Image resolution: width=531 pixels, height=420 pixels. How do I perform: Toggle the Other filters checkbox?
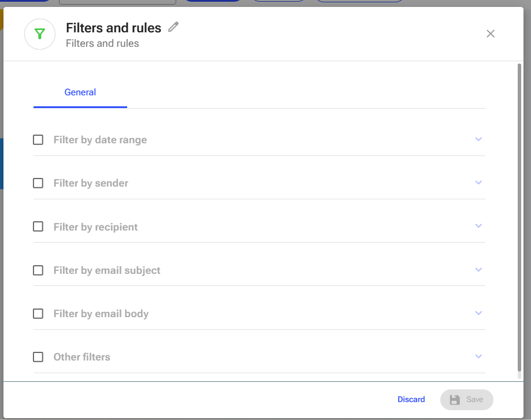click(38, 357)
